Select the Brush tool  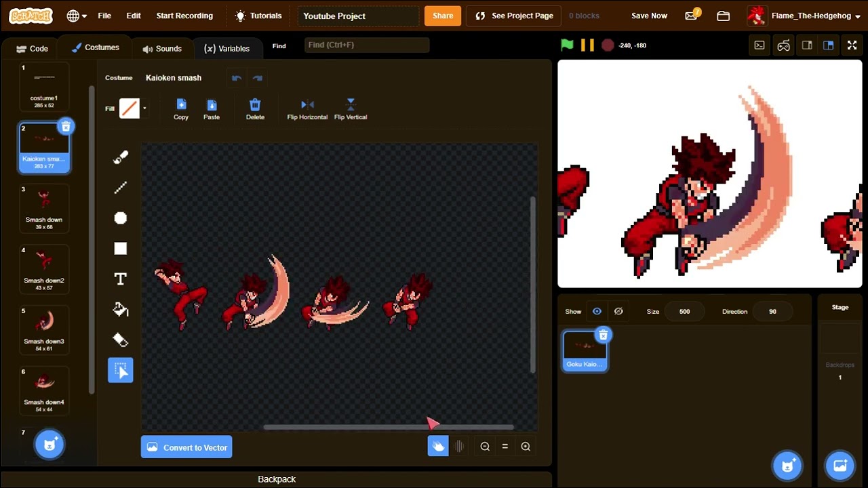121,157
